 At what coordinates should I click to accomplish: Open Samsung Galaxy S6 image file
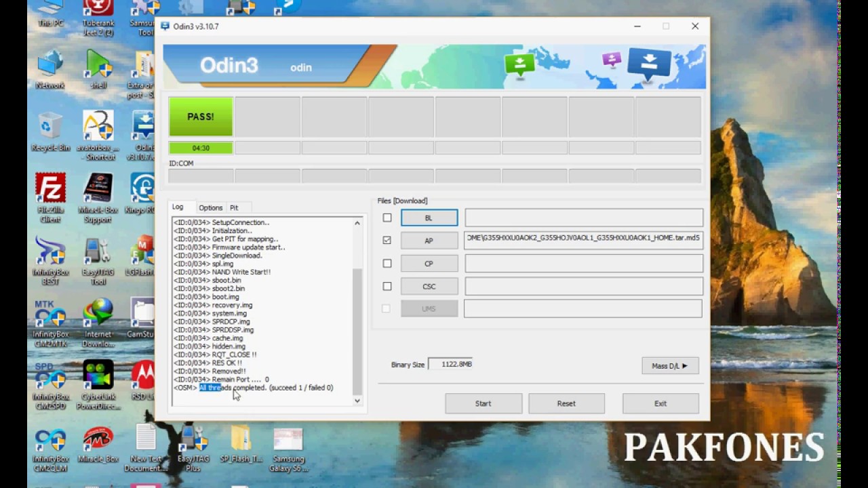point(288,449)
